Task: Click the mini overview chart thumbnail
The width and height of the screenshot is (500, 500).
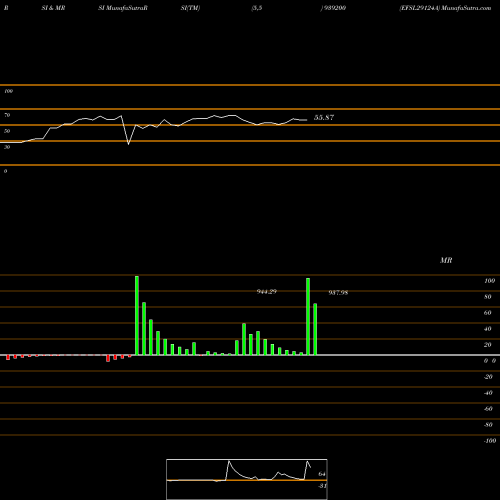Action: point(247,479)
